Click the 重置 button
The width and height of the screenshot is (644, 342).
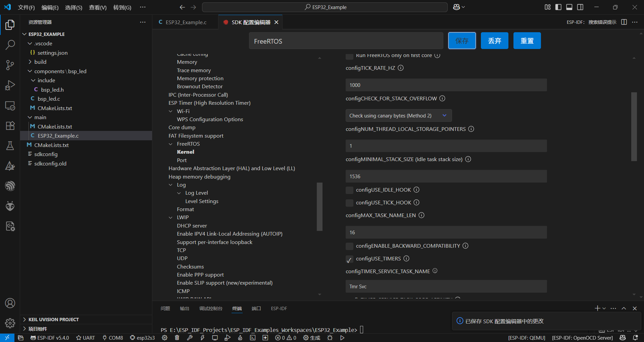(x=527, y=41)
